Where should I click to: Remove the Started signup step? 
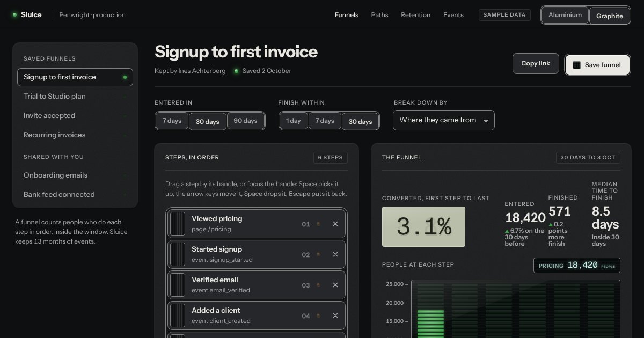click(x=335, y=254)
